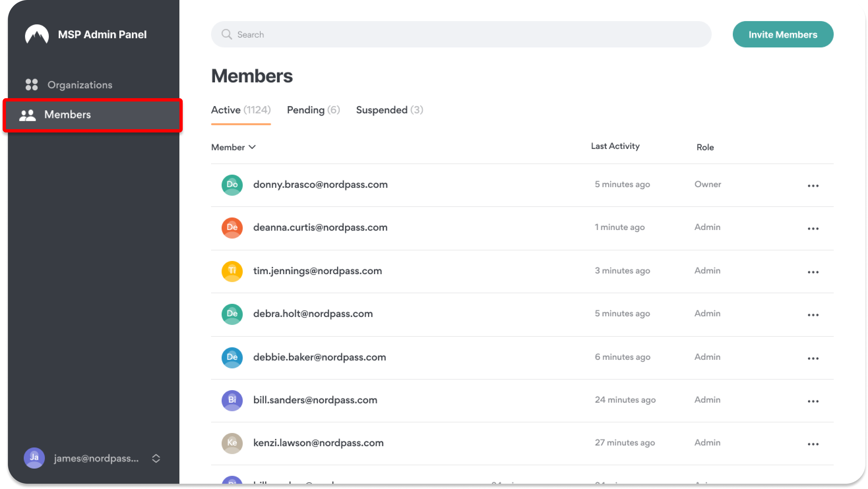
Task: Click the NordPass mountain logo
Action: click(37, 34)
